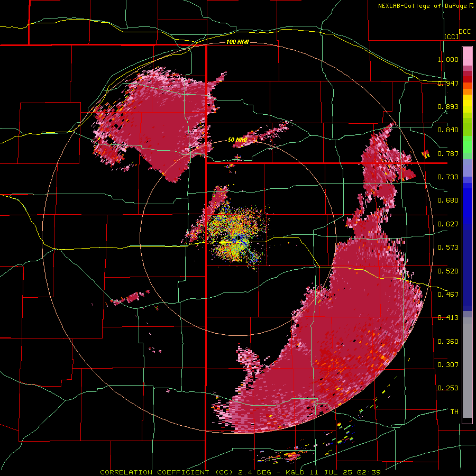The image size is (476, 476).
Task: Select the 0.627 legend value
Action: pos(448,224)
